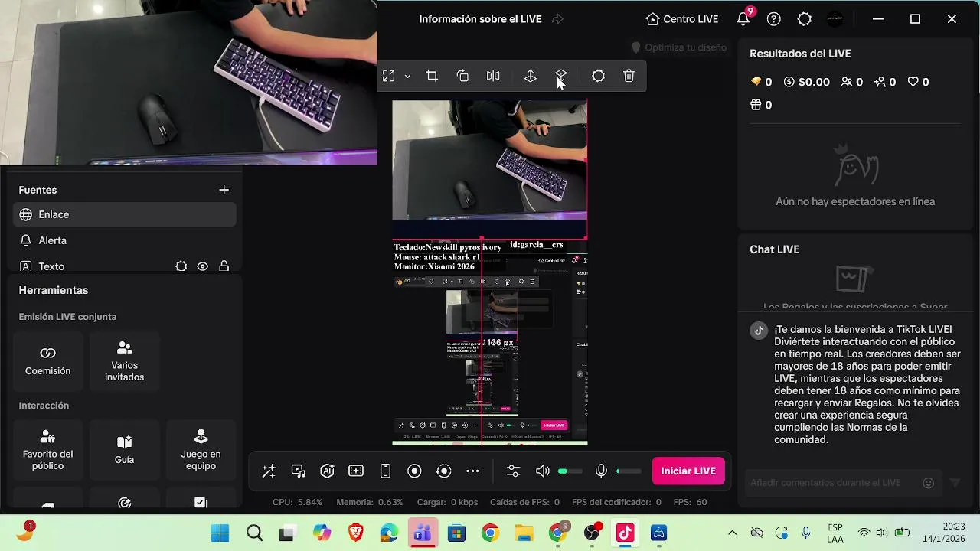Click the share arrow next to LIVE info
Viewport: 980px width, 551px height.
point(558,19)
